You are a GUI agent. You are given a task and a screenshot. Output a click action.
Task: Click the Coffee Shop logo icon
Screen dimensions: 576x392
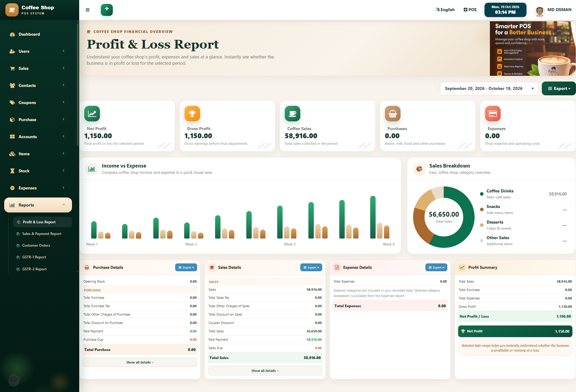click(x=12, y=10)
